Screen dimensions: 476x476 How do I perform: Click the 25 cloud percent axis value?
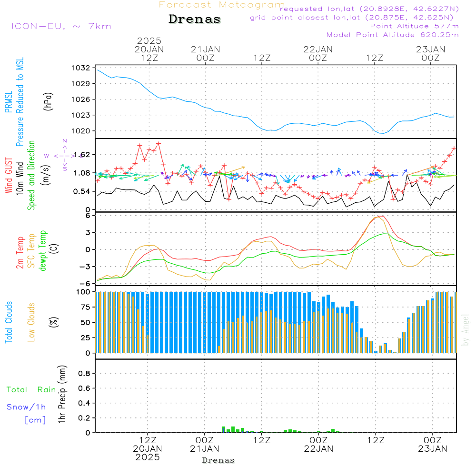coord(85,338)
